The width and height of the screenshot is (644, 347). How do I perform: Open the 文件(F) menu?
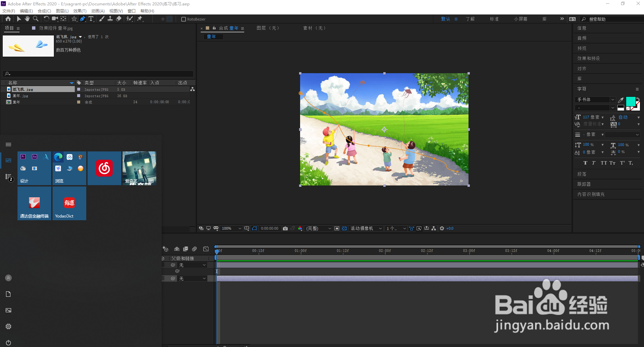click(x=8, y=11)
